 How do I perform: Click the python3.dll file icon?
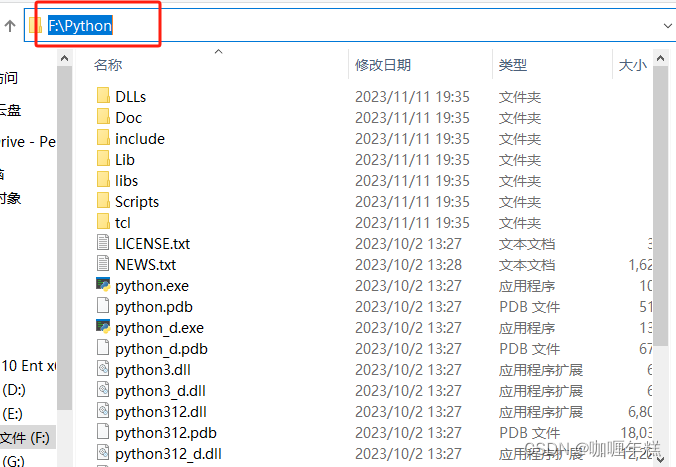point(103,369)
